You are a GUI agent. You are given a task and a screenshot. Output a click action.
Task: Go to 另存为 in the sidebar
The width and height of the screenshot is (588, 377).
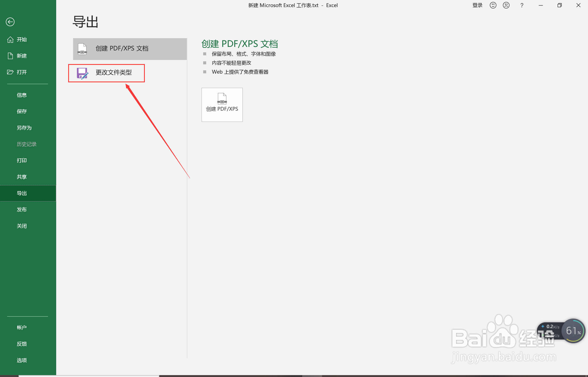[x=24, y=128]
